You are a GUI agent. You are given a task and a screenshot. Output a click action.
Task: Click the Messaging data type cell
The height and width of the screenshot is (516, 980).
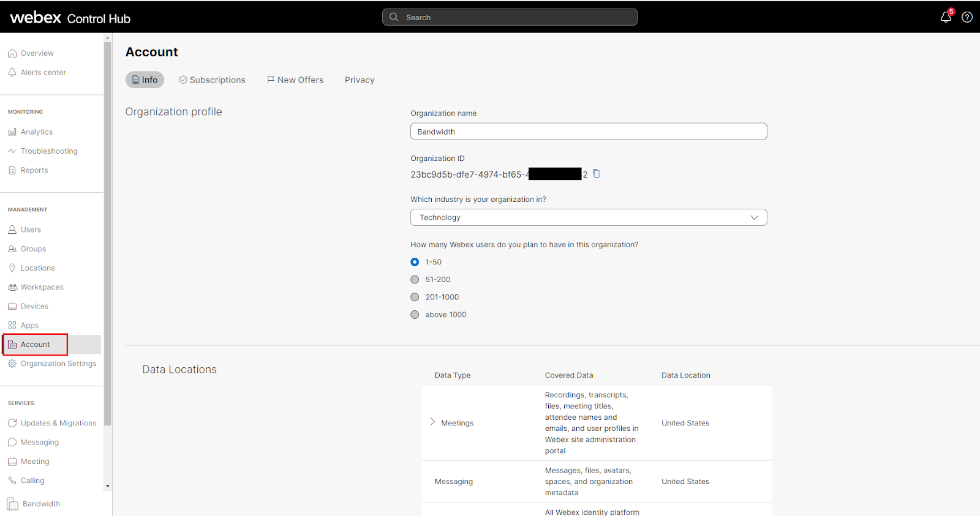[x=454, y=482]
